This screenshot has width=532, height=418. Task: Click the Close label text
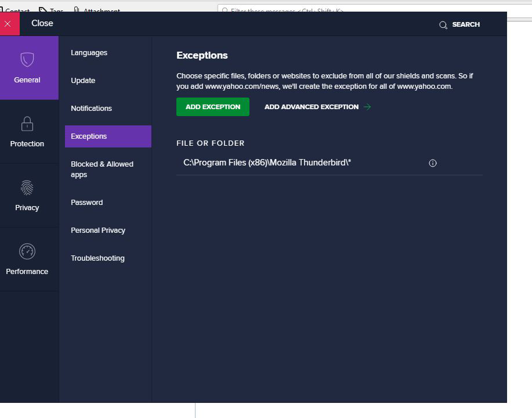(42, 23)
